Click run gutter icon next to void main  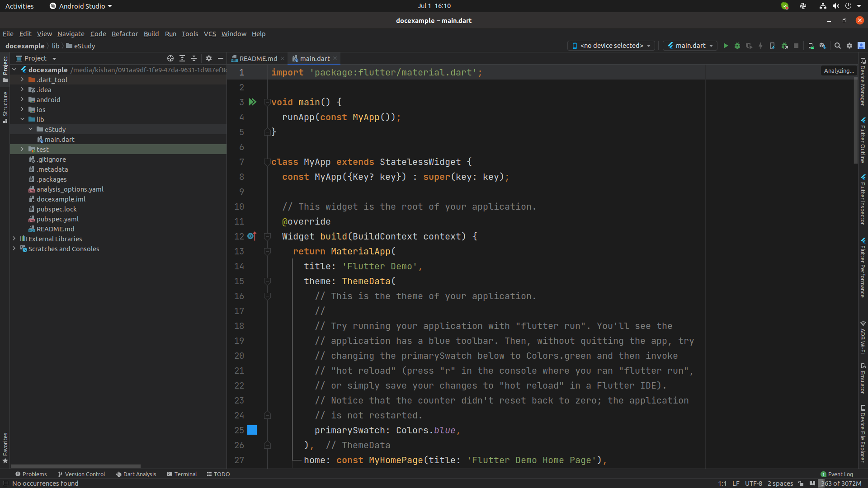[x=253, y=102]
